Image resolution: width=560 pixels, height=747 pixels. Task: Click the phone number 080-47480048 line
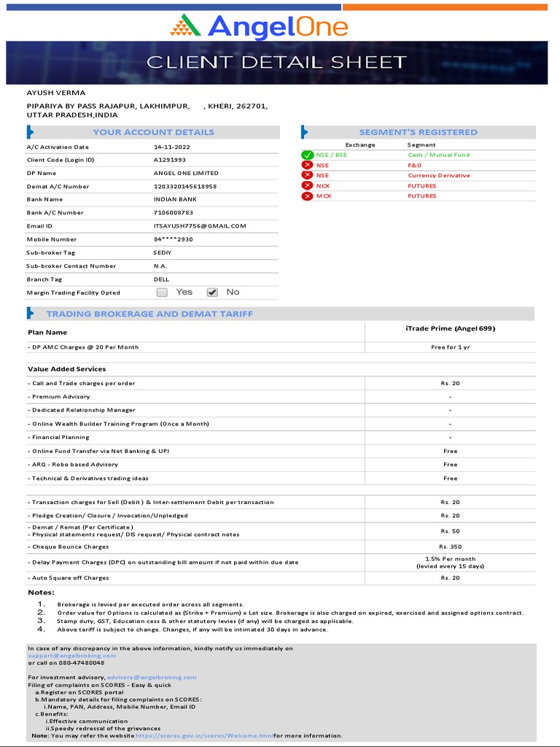coord(66,662)
